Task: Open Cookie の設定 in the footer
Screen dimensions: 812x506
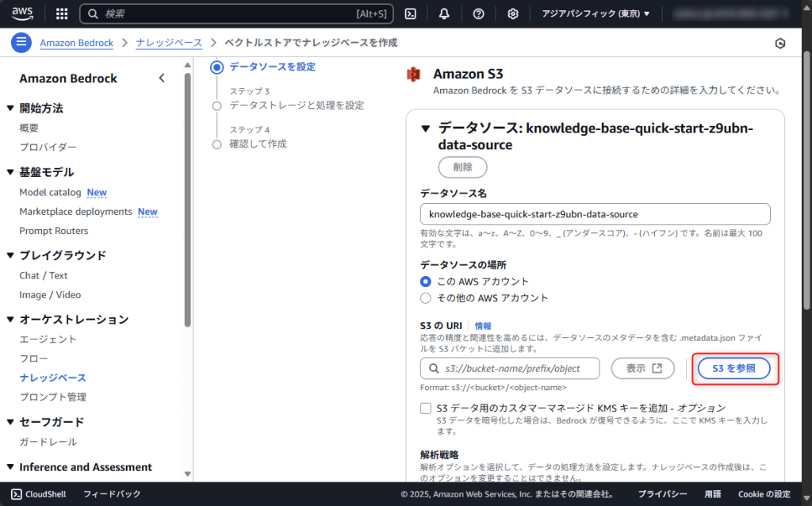Action: [x=764, y=494]
